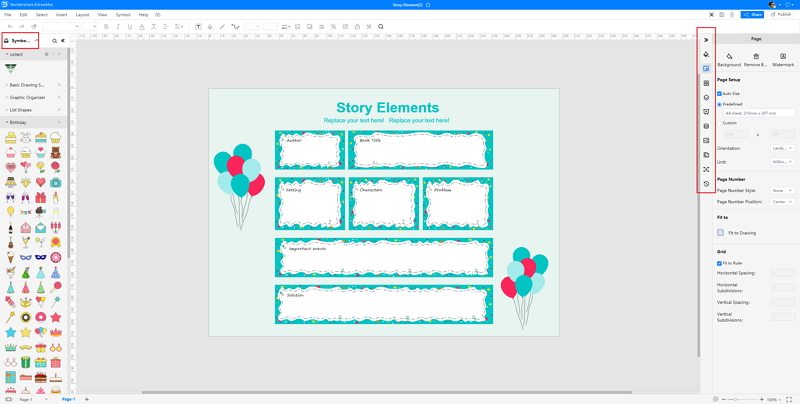800x404 pixels.
Task: Select the Text tool in toolbar
Action: (198, 27)
